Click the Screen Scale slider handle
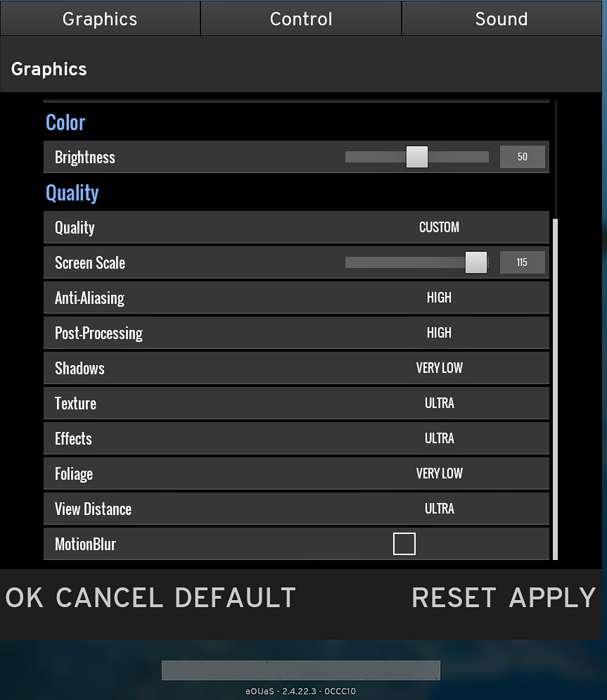 [476, 262]
